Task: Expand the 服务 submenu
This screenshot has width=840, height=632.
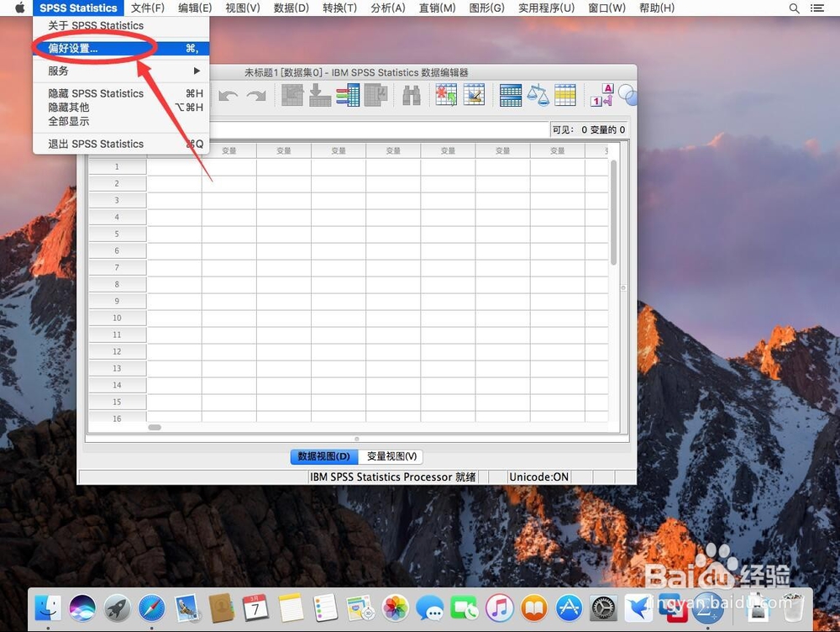Action: pyautogui.click(x=121, y=71)
